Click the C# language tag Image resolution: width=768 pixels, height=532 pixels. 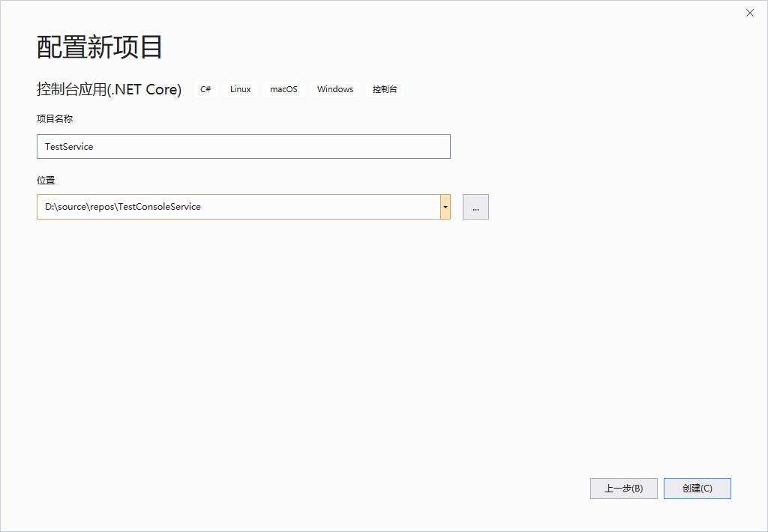coord(205,89)
